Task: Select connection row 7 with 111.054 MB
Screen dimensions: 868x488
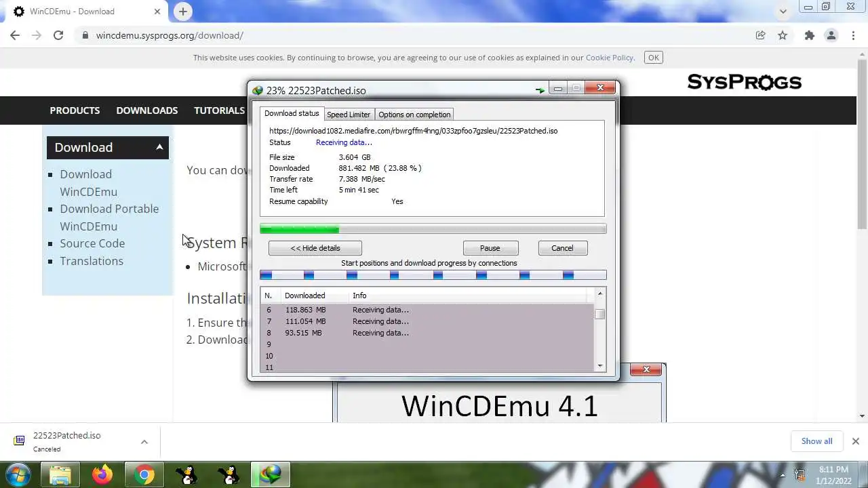Action: pyautogui.click(x=427, y=321)
